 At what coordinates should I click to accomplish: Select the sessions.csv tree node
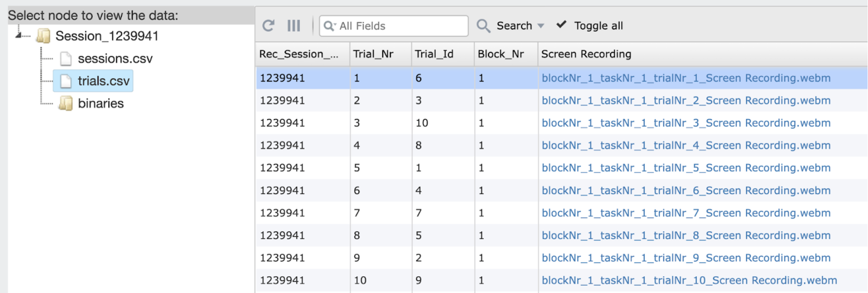point(115,59)
